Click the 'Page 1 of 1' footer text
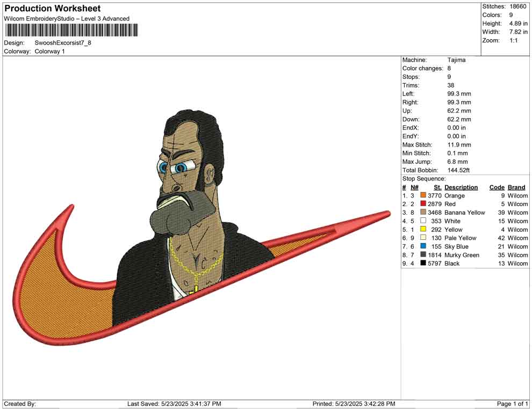 [512, 404]
